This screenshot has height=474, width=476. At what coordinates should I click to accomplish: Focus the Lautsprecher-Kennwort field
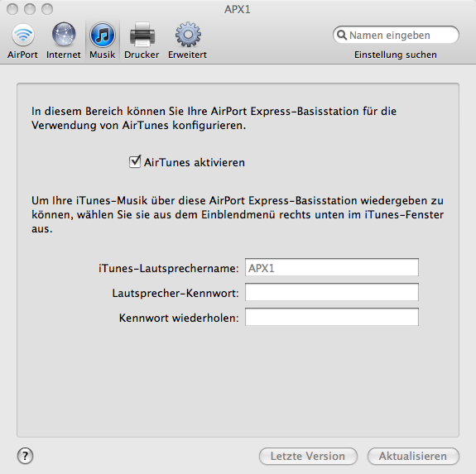[x=332, y=292]
